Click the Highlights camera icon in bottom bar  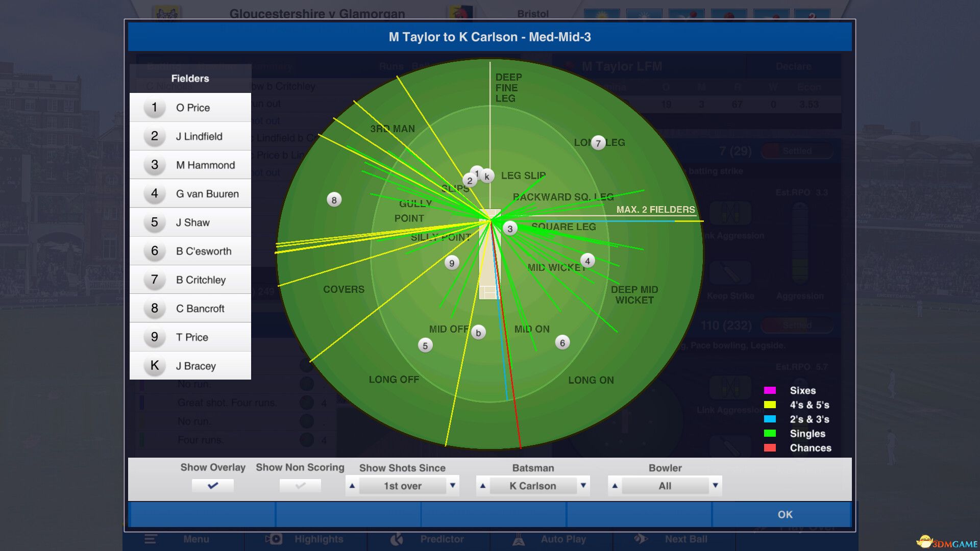click(273, 539)
